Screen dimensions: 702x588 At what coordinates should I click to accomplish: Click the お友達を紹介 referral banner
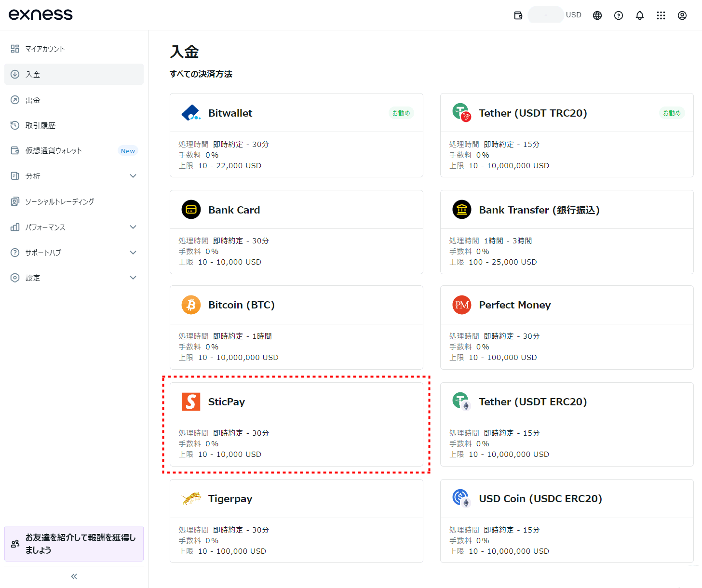(x=74, y=544)
